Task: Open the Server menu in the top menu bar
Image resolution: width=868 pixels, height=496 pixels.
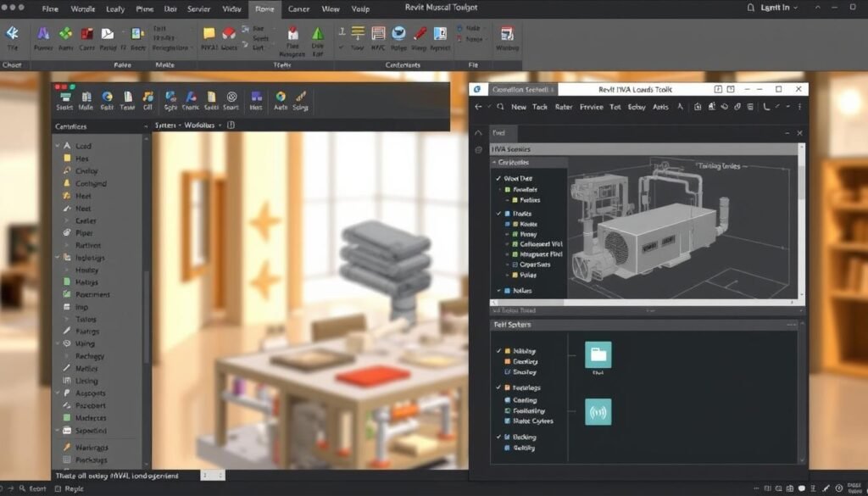Action: point(198,8)
